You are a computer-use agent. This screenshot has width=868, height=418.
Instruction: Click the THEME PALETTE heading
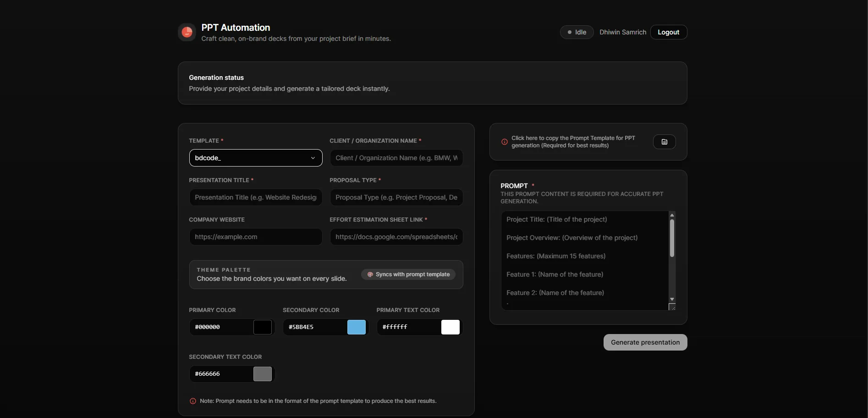[224, 270]
